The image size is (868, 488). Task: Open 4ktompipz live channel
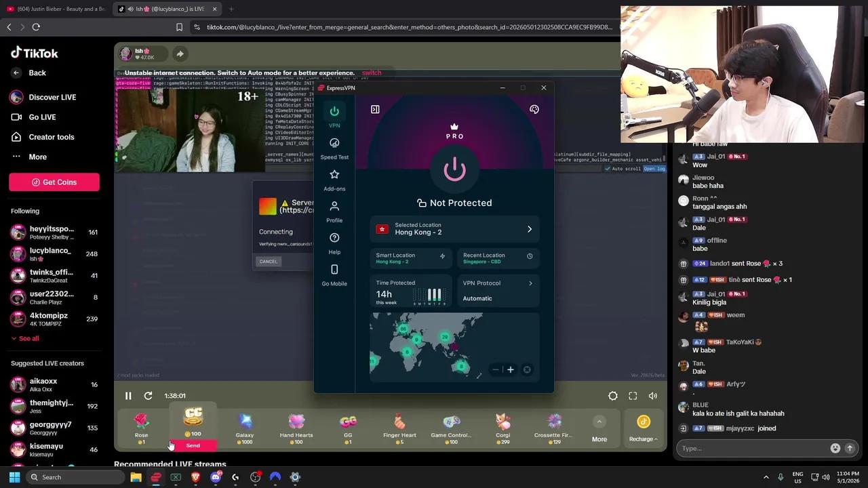pos(54,319)
